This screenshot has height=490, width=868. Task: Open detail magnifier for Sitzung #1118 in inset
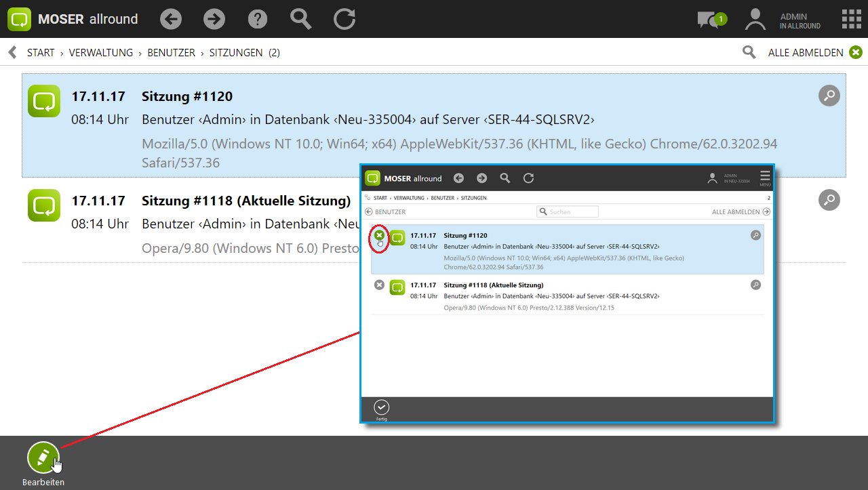point(755,285)
